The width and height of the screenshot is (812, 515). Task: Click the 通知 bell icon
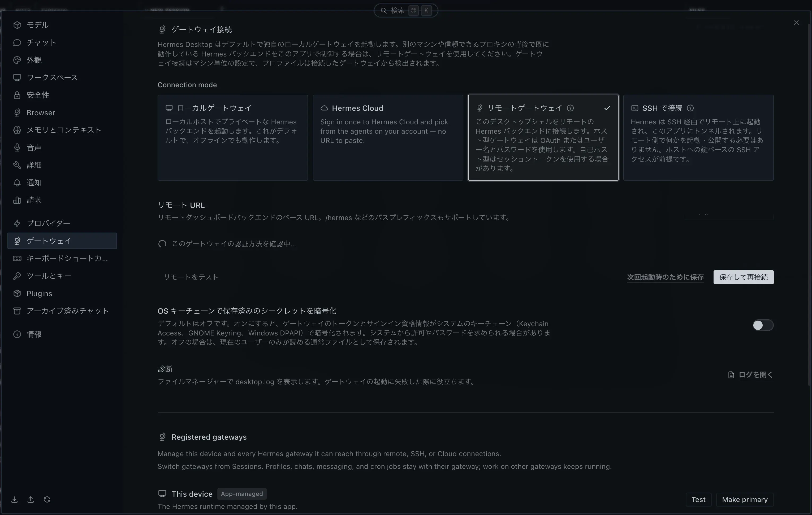[x=17, y=183]
